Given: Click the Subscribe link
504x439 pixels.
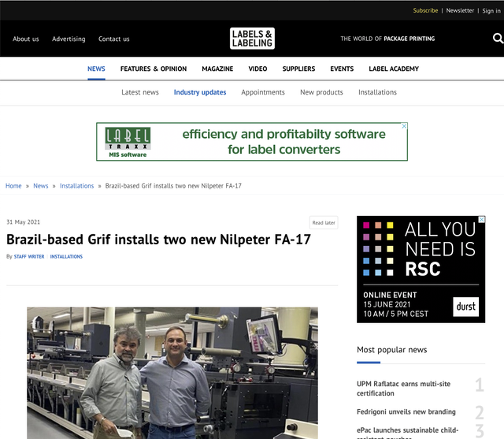Looking at the screenshot, I should click(x=425, y=10).
